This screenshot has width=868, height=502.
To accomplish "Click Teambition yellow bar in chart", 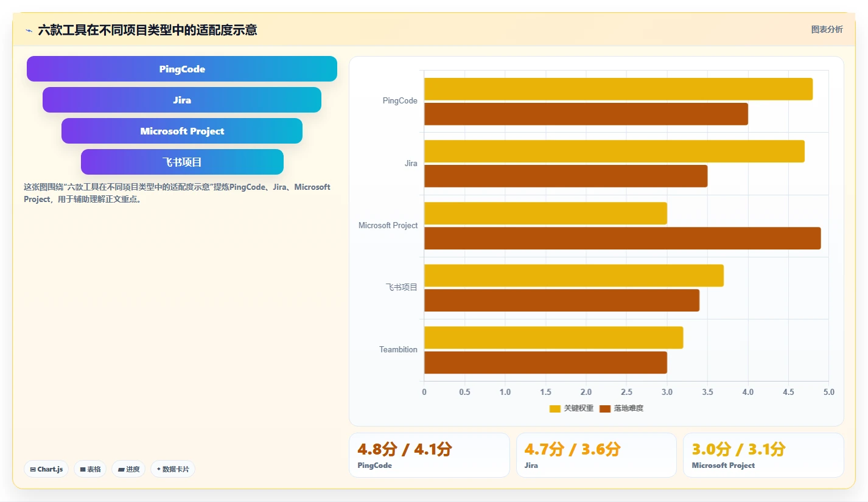I will [x=554, y=337].
